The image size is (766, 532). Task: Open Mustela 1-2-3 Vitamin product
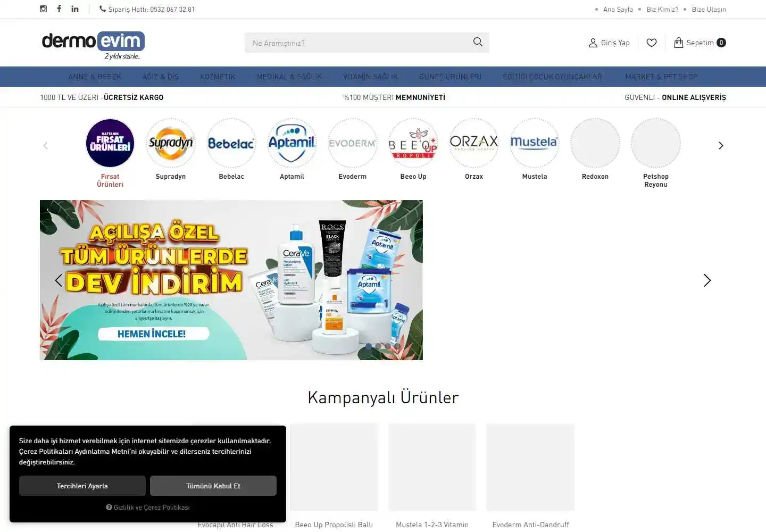432,476
